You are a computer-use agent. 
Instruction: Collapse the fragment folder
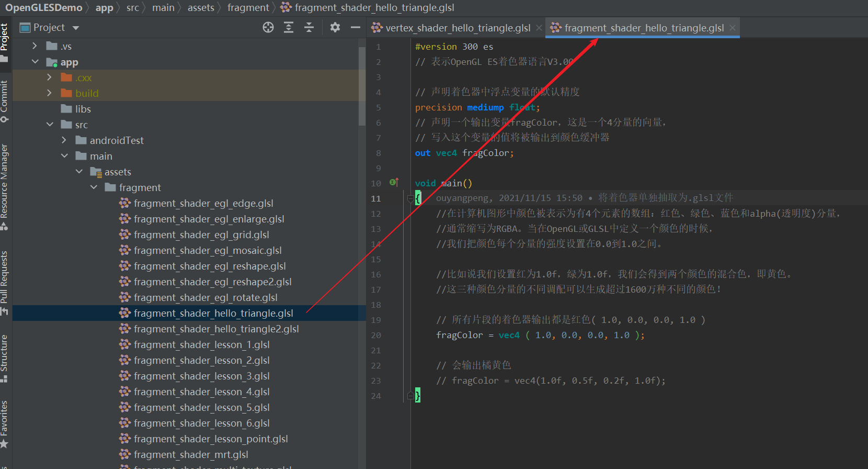94,187
